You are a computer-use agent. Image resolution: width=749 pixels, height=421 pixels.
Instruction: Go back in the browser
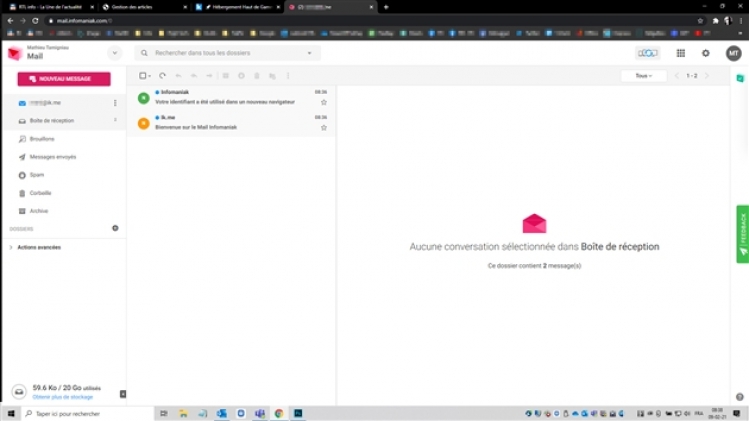(x=11, y=21)
